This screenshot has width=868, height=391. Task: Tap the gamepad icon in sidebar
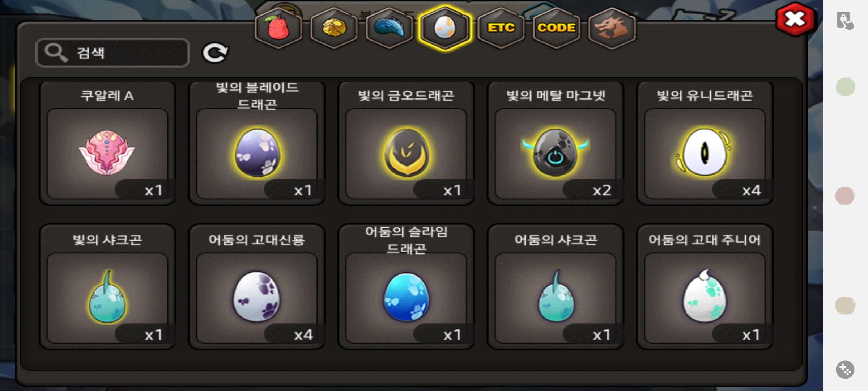click(x=845, y=370)
